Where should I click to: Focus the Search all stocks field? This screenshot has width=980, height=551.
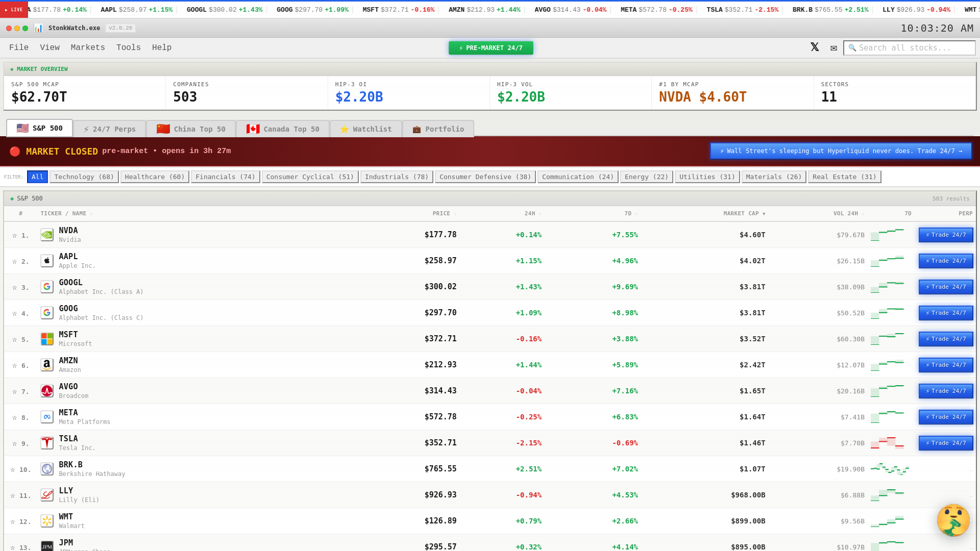[x=909, y=48]
